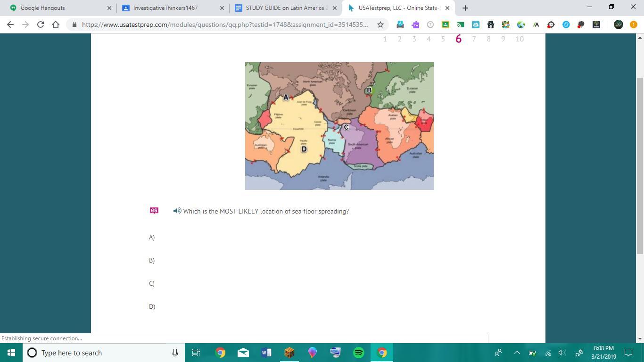Image resolution: width=644 pixels, height=362 pixels.
Task: Switch to the STUDY GUIDE on Latin America tab
Action: coord(285,8)
